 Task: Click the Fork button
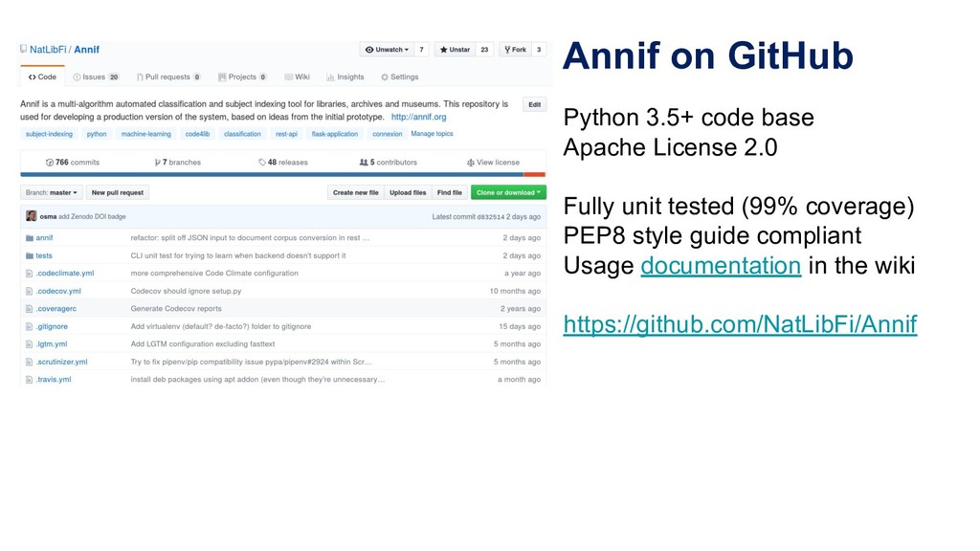516,50
